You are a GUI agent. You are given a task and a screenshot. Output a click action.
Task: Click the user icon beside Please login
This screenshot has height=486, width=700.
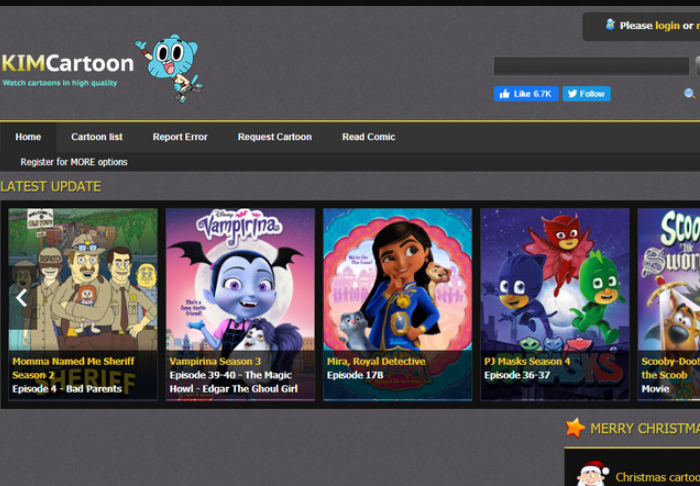[610, 24]
